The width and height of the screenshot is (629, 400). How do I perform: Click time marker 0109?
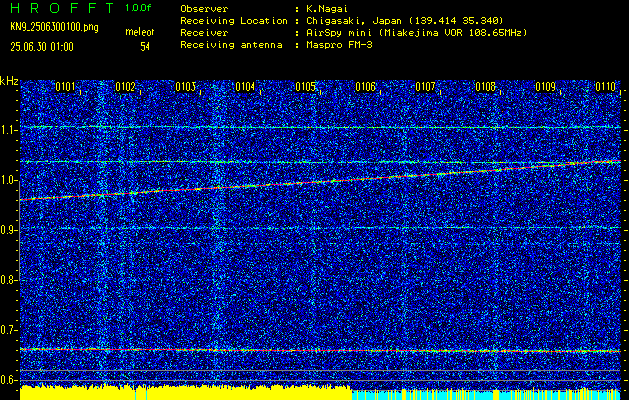pos(546,87)
